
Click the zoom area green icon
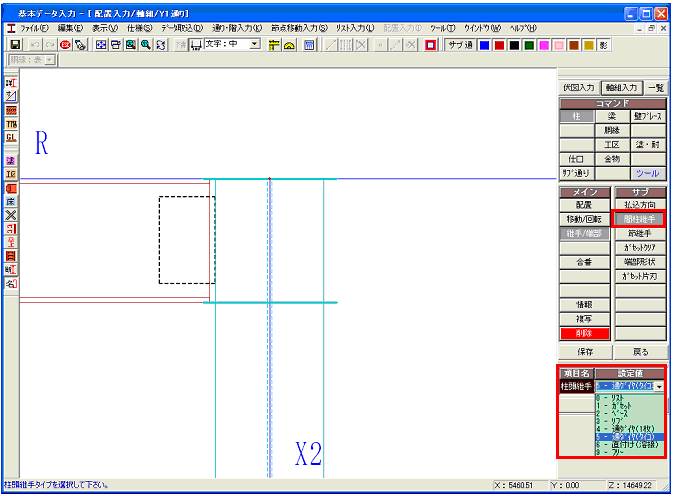point(131,45)
